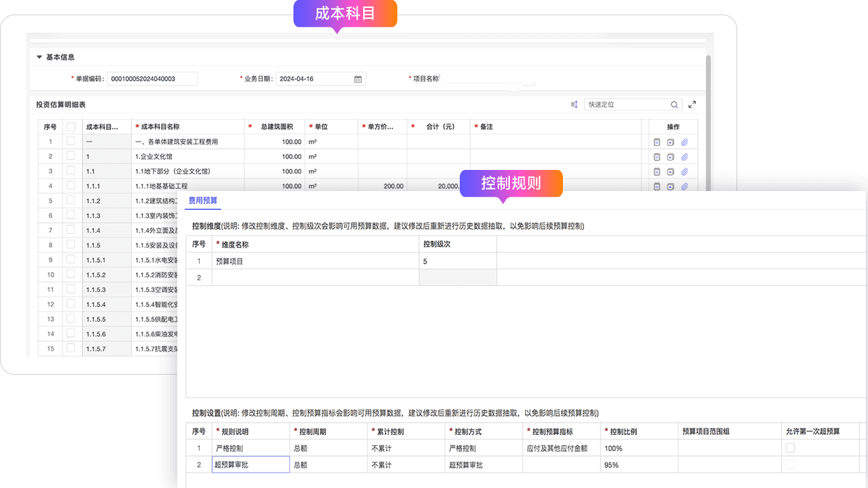The image size is (868, 488).
Task: Enable 允许第一次超预算 for 严格控制 rule
Action: click(790, 448)
